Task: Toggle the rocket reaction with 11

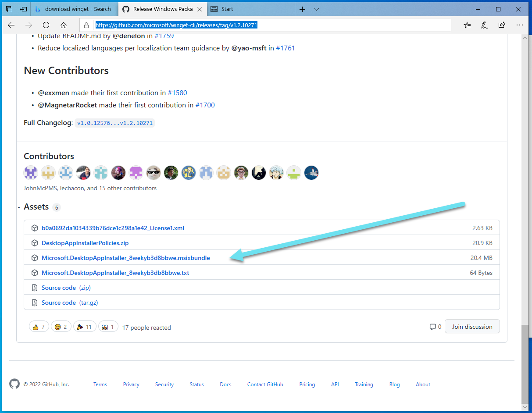Action: 84,327
